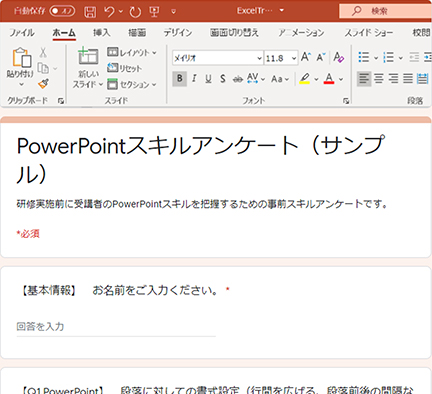Viewport: 432px width, 394px height.
Task: Click the Decrease Font Size icon
Action: coord(321,57)
